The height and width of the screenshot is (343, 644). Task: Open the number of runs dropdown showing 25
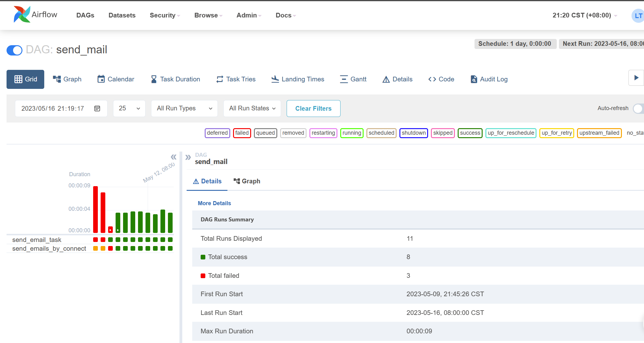pos(129,109)
